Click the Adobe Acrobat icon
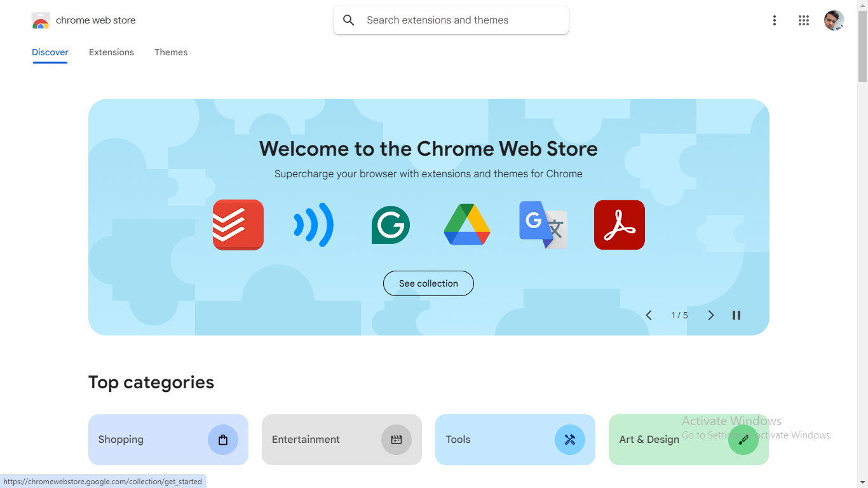Viewport: 868px width, 488px height. 619,225
